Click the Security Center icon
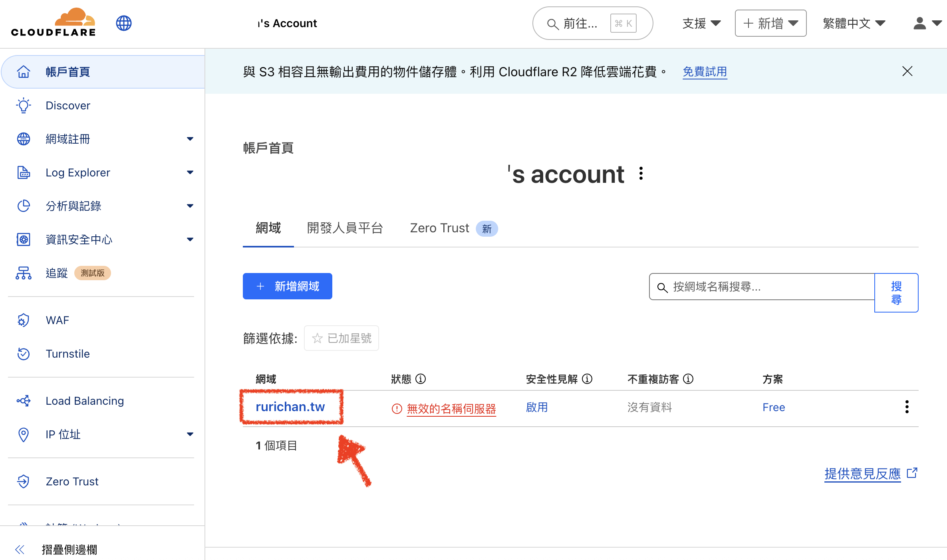 coord(24,239)
